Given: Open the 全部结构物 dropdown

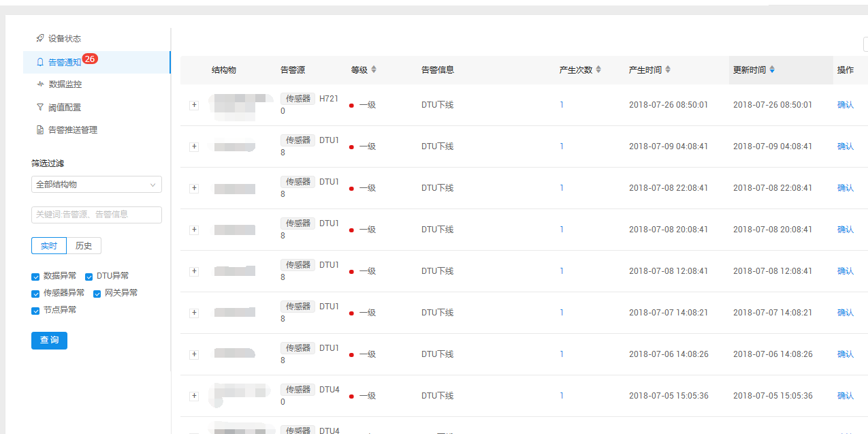Looking at the screenshot, I should 96,185.
